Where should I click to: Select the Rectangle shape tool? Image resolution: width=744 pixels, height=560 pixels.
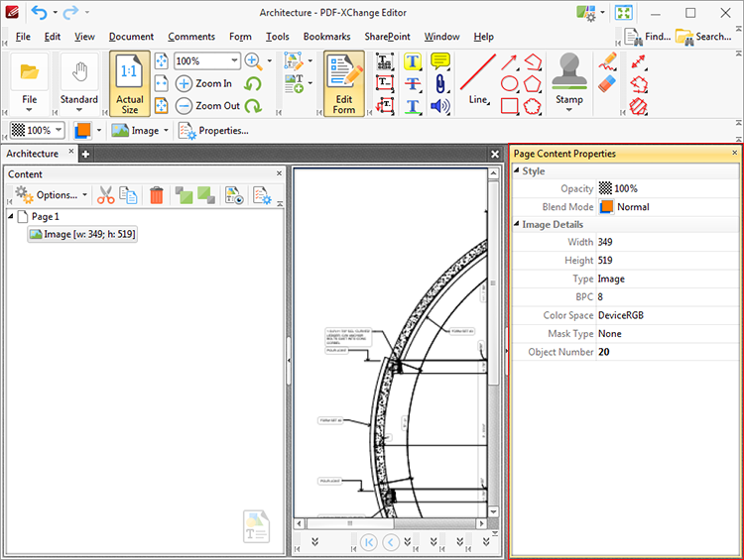point(509,106)
